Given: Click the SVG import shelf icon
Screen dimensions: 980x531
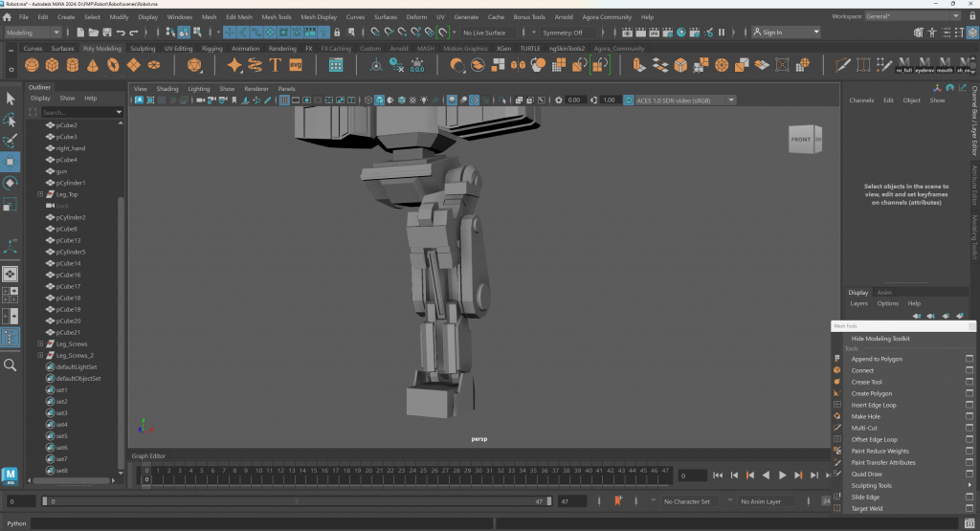Looking at the screenshot, I should tap(296, 65).
